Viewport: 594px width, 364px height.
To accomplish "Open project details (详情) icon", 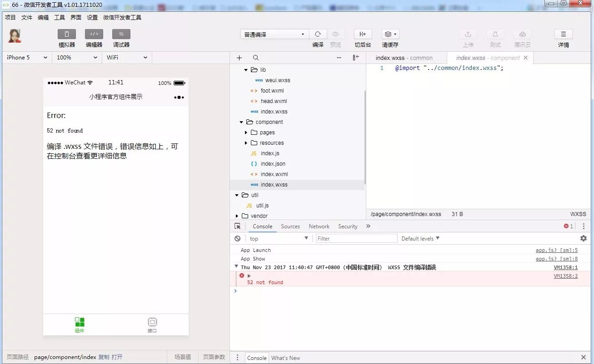I will (564, 34).
